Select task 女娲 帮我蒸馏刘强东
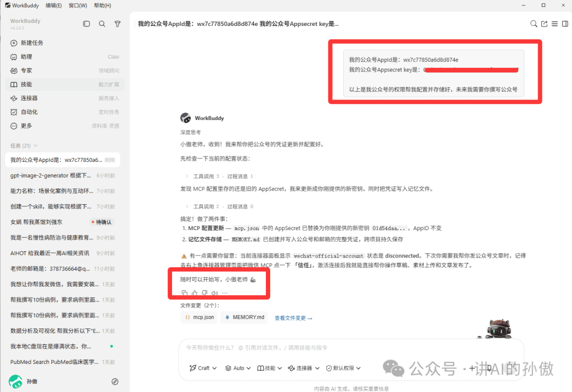This screenshot has width=572, height=392. [x=62, y=222]
